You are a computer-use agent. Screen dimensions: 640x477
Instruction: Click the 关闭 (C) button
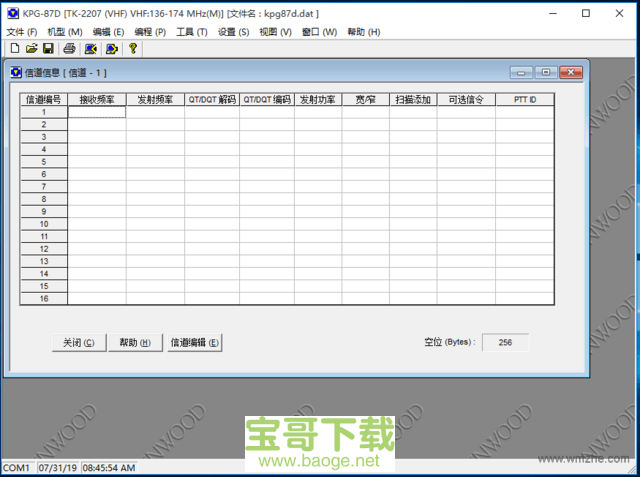[79, 342]
